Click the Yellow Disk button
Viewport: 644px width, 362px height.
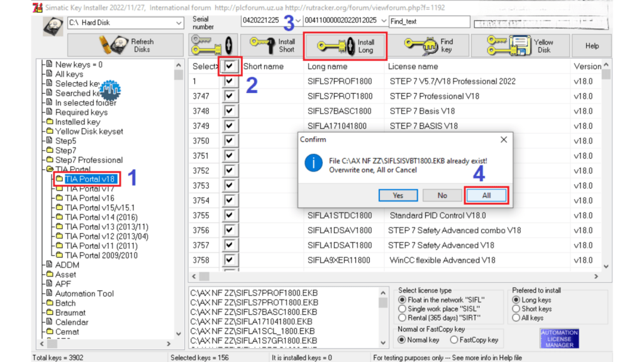[520, 45]
